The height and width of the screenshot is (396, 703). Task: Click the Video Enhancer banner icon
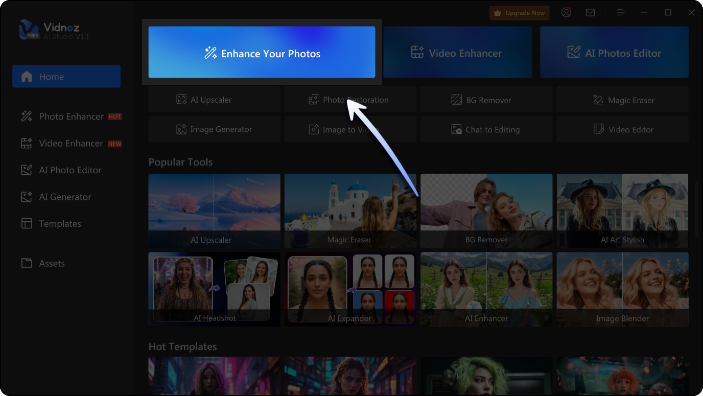(x=417, y=52)
